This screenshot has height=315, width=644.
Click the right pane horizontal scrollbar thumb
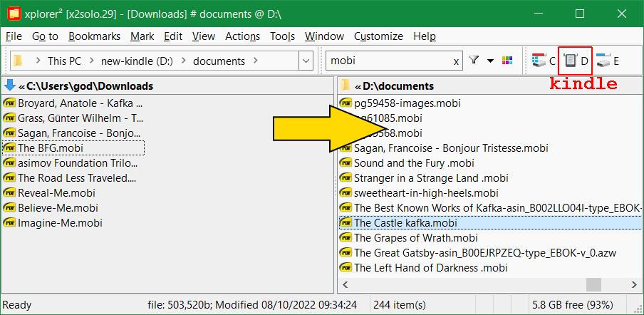pos(593,284)
